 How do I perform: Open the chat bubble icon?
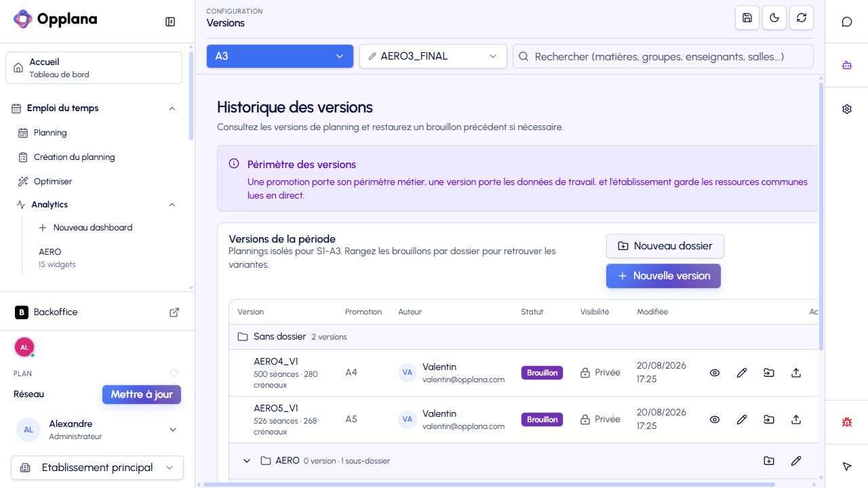847,22
